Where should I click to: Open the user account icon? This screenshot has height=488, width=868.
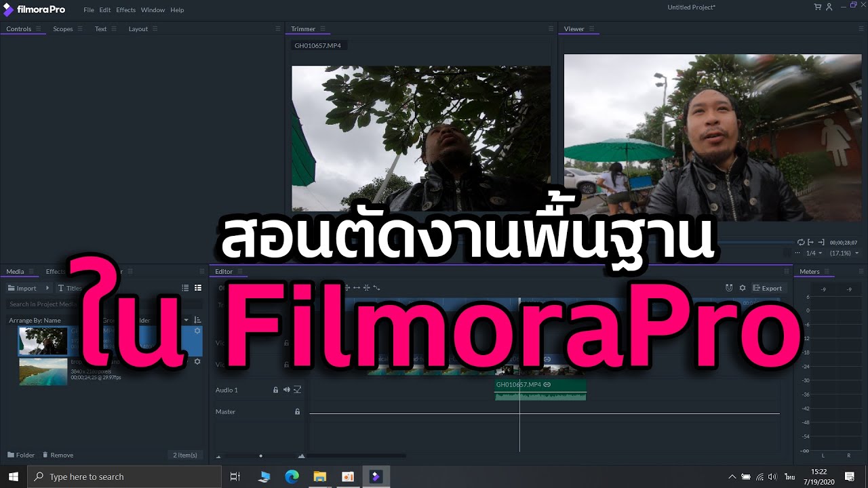point(828,7)
